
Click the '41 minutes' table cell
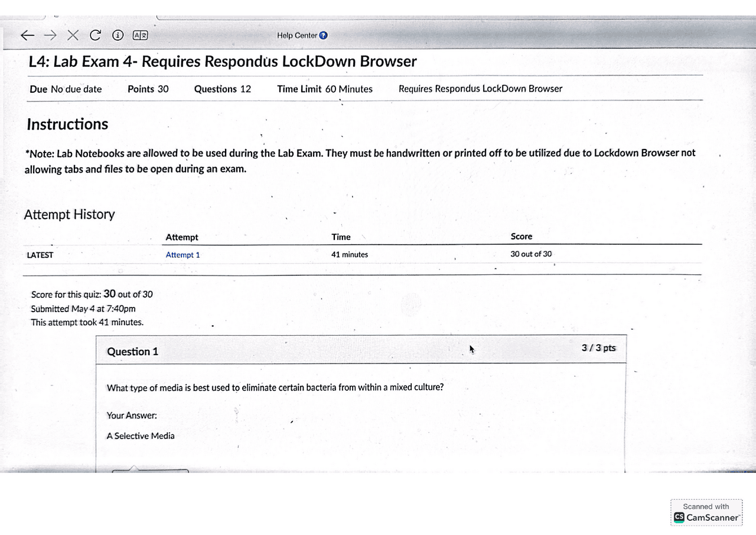[x=350, y=255]
